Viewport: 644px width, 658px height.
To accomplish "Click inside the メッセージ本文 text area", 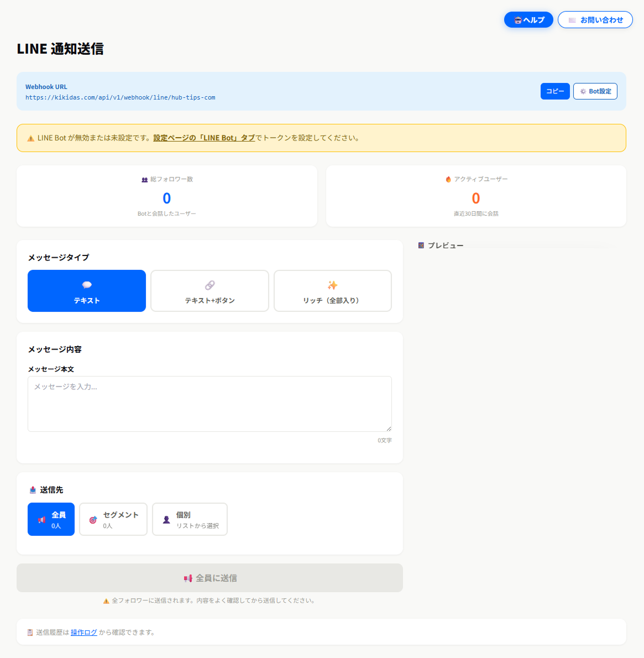I will 210,404.
